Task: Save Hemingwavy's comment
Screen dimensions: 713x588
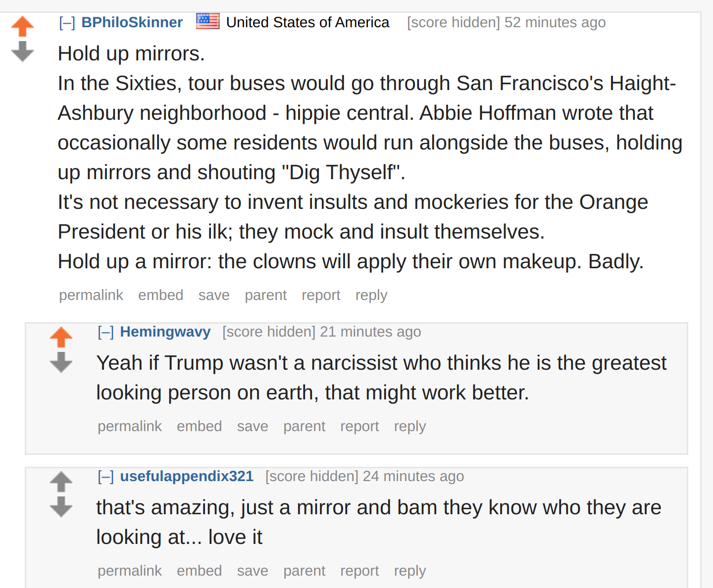Action: pyautogui.click(x=253, y=426)
